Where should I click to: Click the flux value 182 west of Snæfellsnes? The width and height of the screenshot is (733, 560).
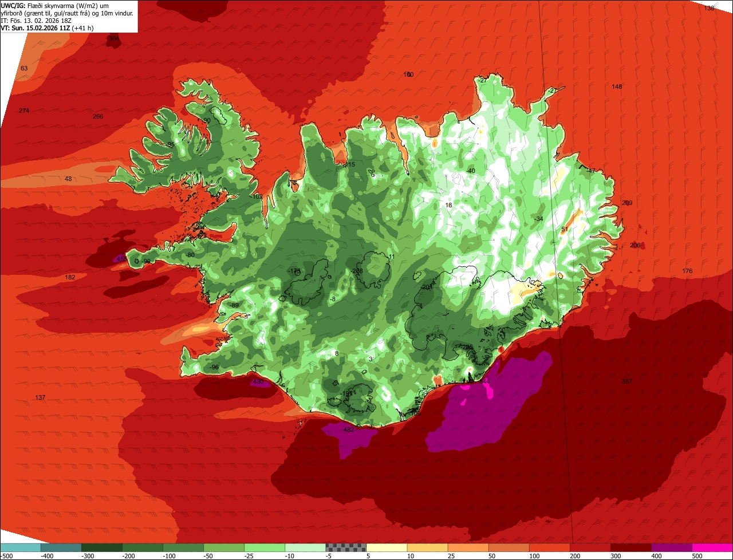coord(70,277)
